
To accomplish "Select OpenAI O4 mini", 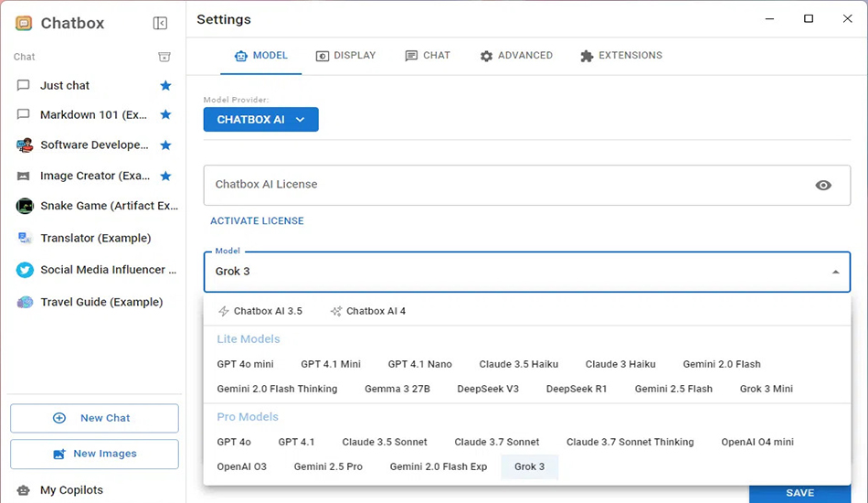I will pos(757,442).
